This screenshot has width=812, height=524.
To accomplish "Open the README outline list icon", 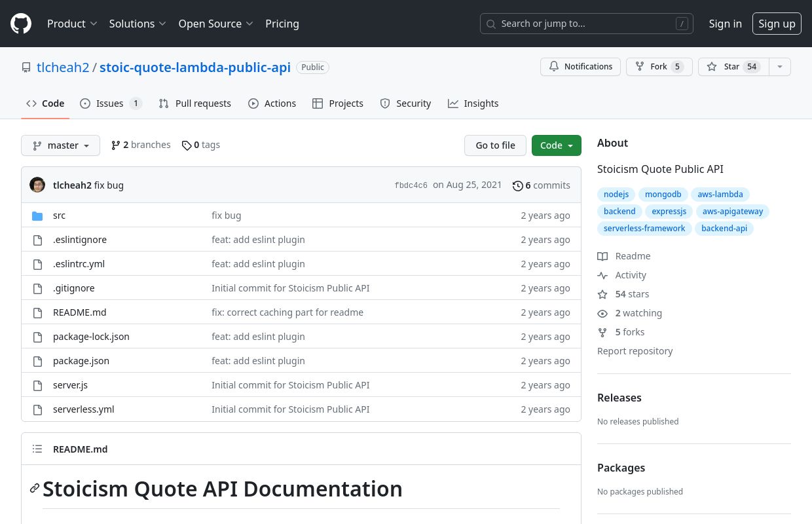I will coord(37,449).
